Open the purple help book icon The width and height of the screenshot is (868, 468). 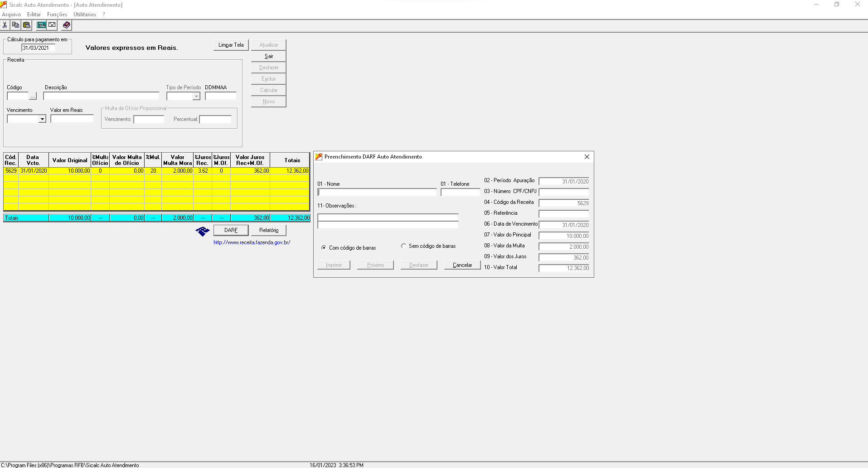coord(67,25)
